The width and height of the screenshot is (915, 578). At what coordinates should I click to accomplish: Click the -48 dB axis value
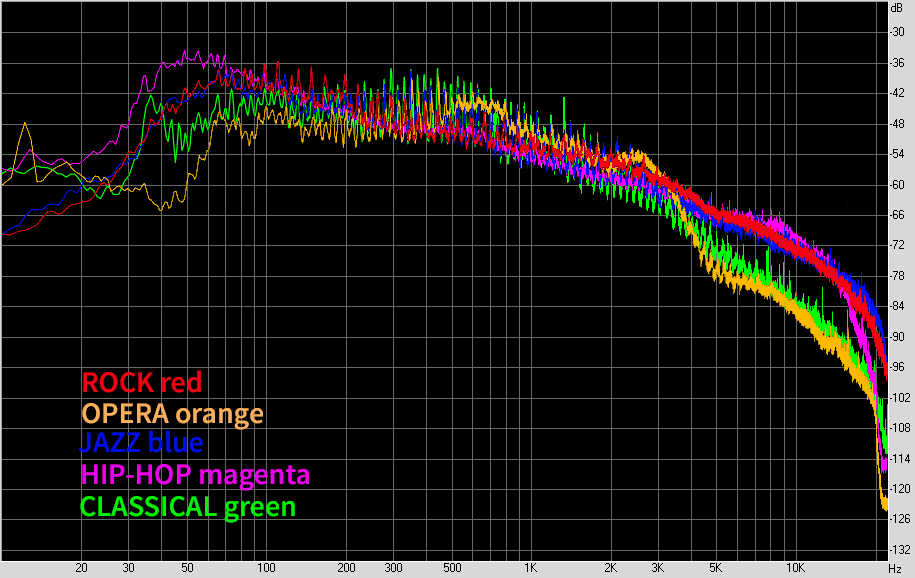[897, 124]
